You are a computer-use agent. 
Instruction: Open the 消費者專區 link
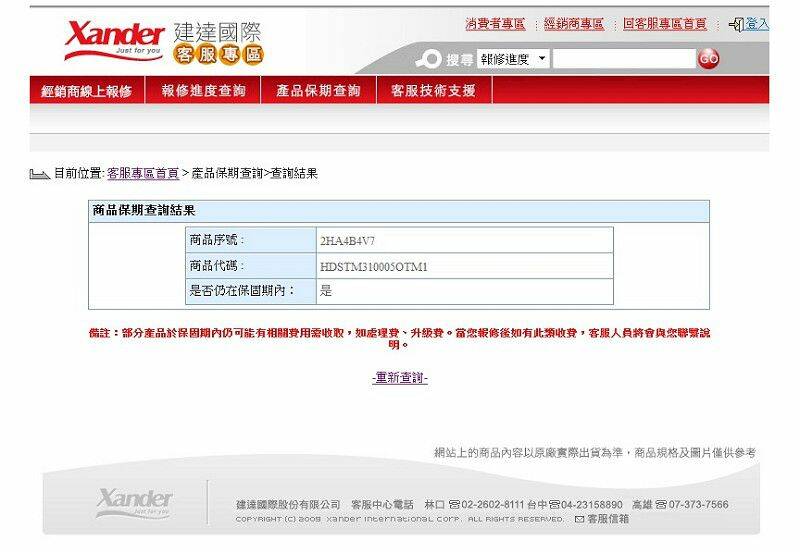[495, 24]
